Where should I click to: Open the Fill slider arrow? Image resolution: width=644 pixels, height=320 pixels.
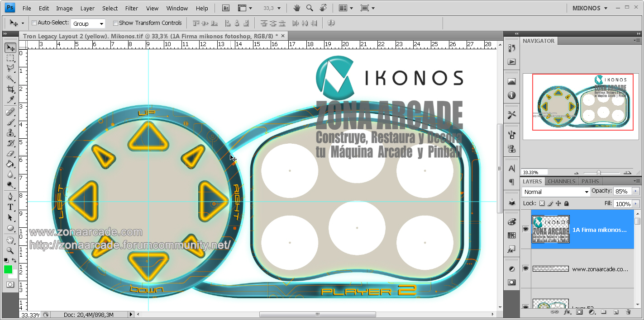click(636, 204)
